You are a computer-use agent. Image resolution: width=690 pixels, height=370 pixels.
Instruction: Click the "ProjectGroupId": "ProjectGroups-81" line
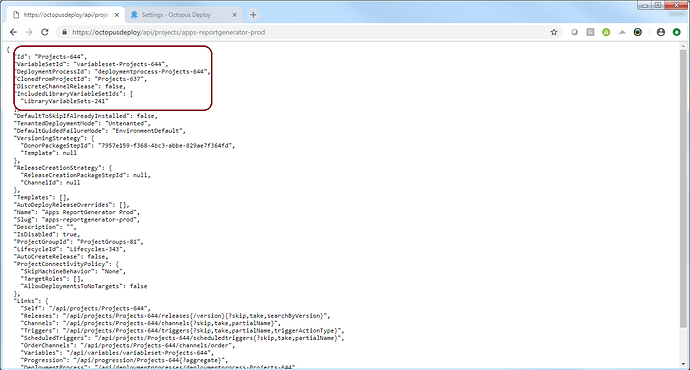coord(79,242)
